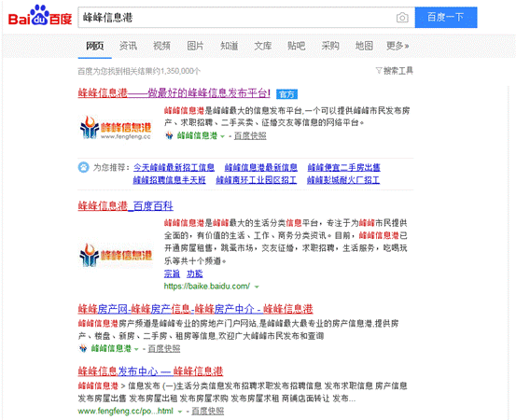Click the fengfeng.cc logo thumbnail in first result

116,128
